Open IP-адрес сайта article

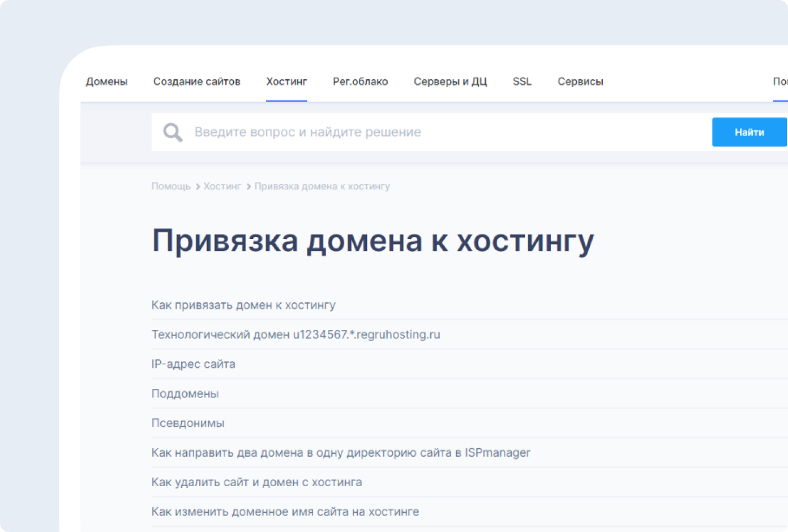(193, 364)
